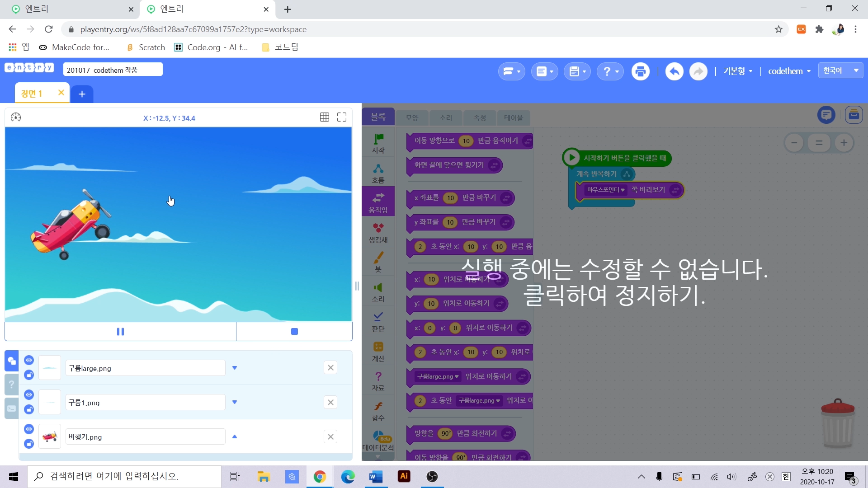Click the project name input field
The width and height of the screenshot is (868, 488).
click(113, 70)
